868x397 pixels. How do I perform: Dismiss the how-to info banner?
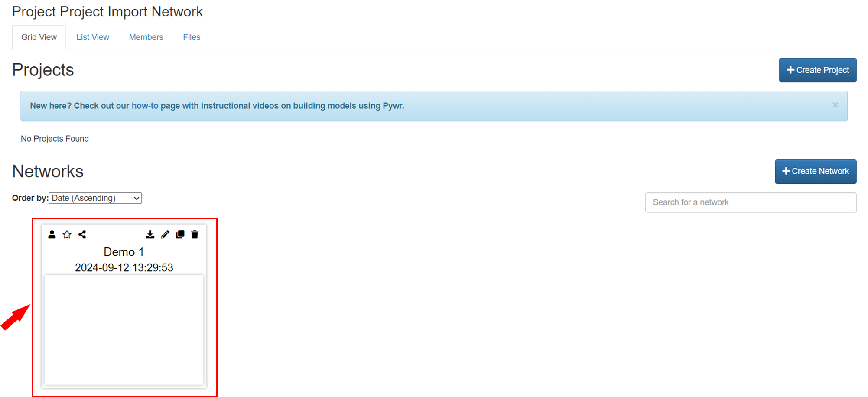835,105
